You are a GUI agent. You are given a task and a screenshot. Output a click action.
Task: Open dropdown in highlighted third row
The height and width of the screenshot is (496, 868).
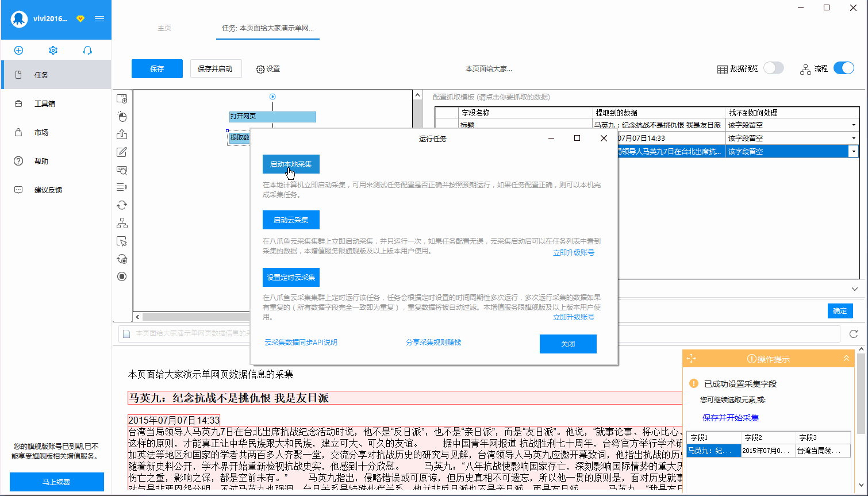point(853,151)
